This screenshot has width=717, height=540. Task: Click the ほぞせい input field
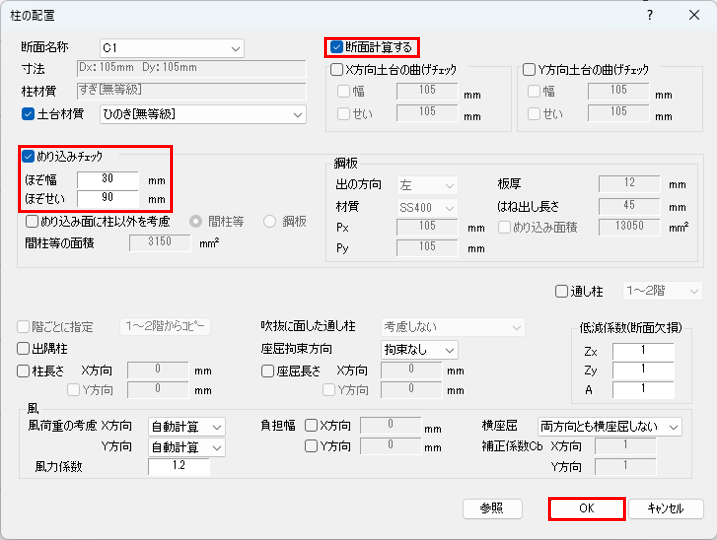click(108, 198)
